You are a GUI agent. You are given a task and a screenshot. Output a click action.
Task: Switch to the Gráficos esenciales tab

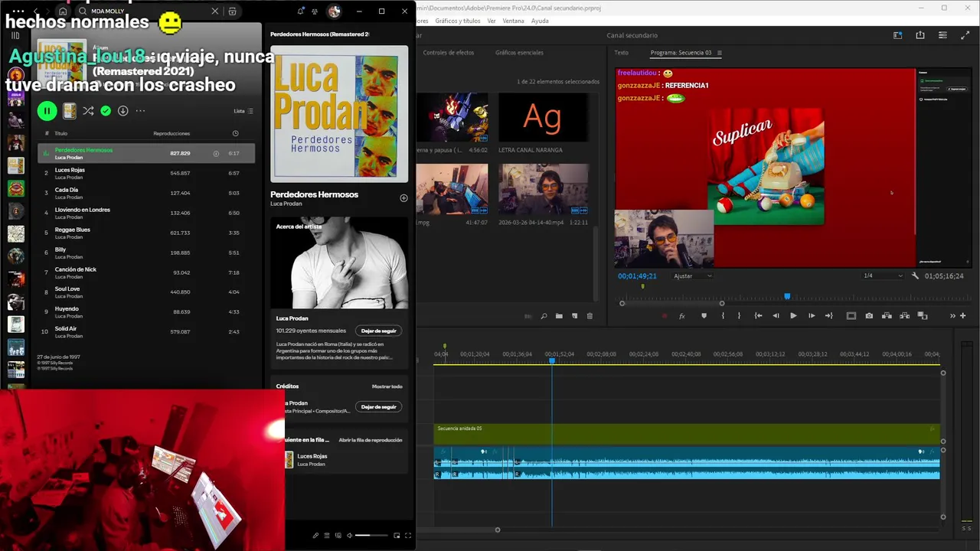pos(519,53)
